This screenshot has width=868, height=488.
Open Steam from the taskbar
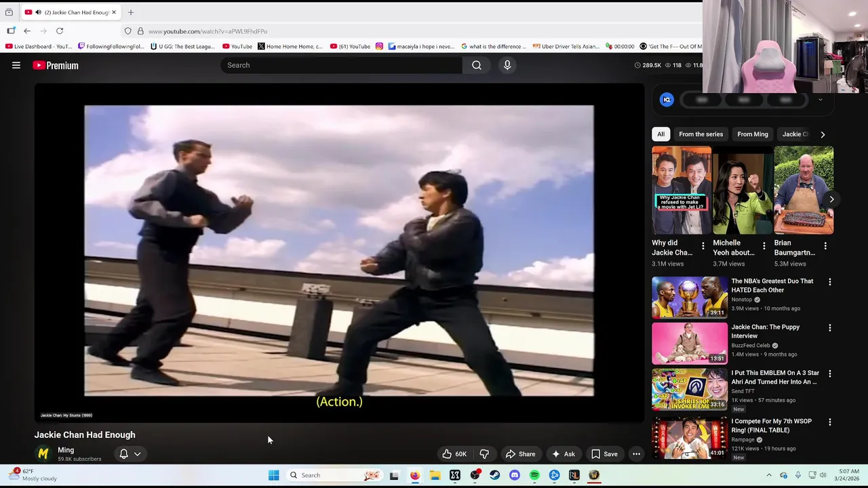[x=494, y=475]
